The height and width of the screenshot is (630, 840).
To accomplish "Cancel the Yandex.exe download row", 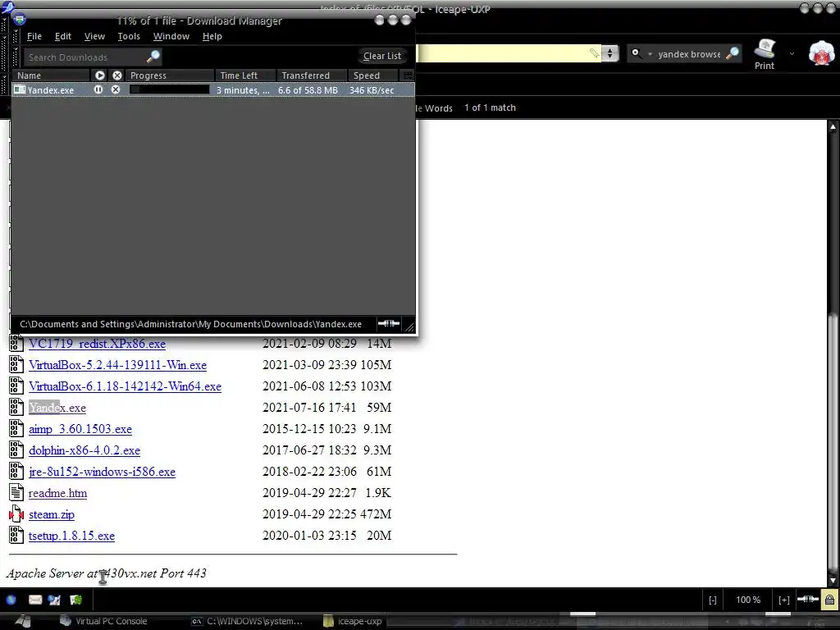I will [x=116, y=90].
